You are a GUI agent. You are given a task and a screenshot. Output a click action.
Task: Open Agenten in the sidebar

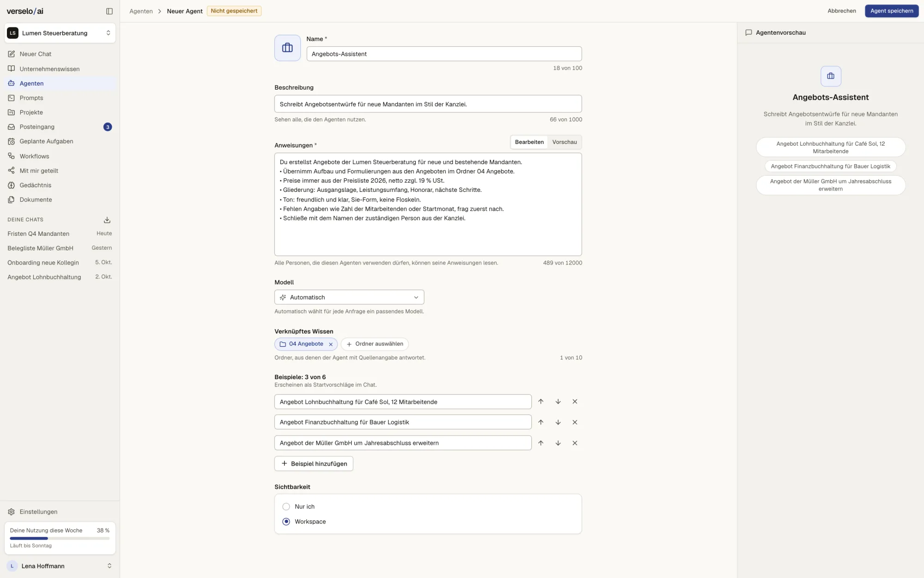coord(60,83)
